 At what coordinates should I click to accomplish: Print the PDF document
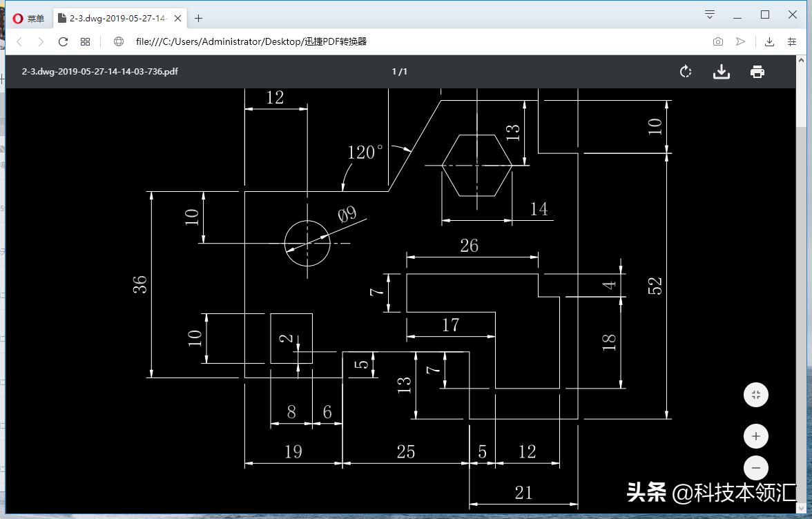pyautogui.click(x=757, y=71)
